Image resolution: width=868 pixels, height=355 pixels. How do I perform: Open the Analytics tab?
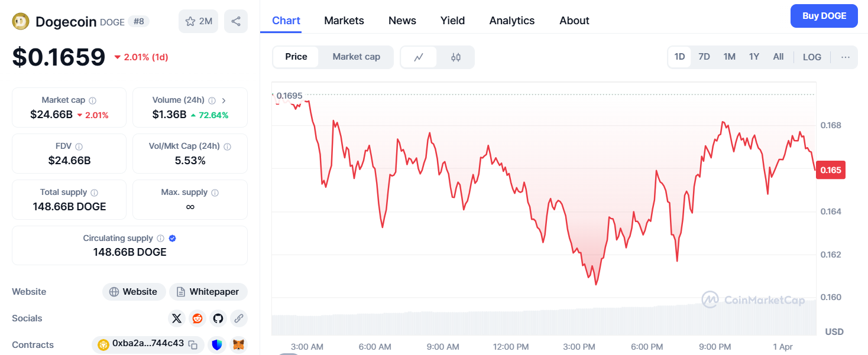coord(511,21)
